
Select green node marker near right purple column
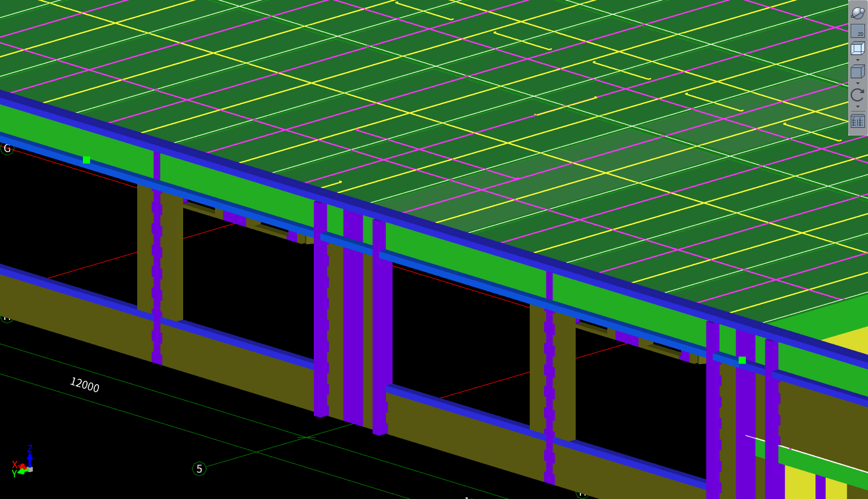[x=742, y=360]
